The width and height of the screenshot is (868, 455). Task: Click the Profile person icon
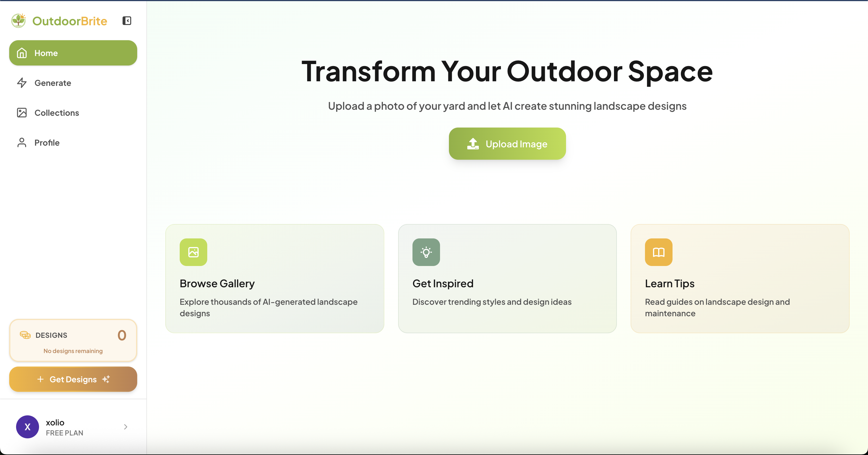(x=22, y=143)
